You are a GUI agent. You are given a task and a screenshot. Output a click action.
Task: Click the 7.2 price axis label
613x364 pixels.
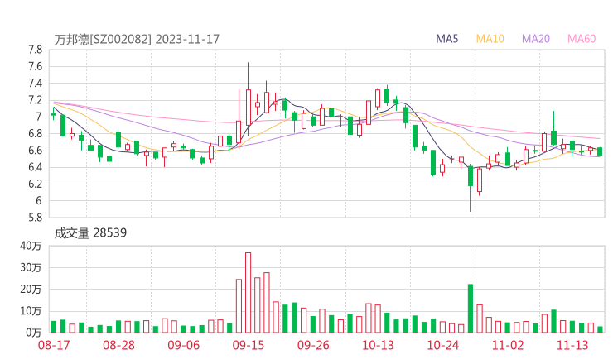pyautogui.click(x=35, y=100)
